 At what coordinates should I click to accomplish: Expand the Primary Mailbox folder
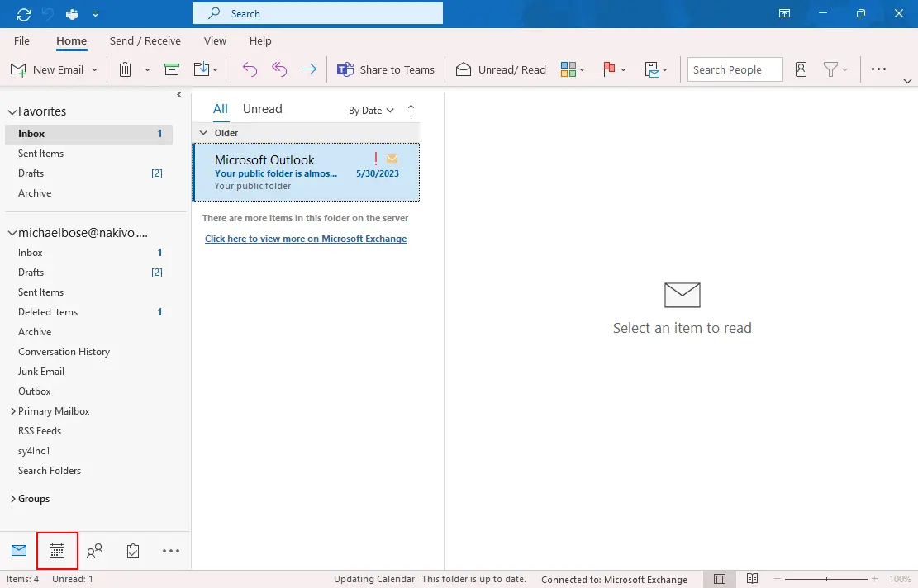point(13,411)
